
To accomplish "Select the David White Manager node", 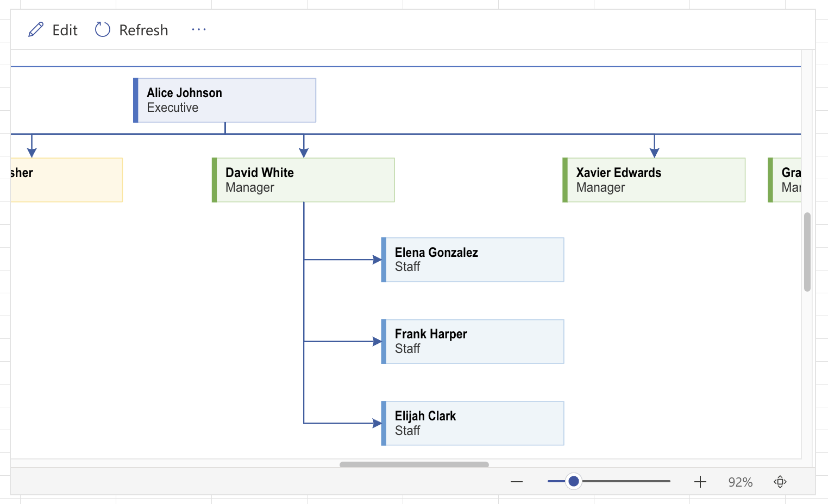I will tap(303, 180).
